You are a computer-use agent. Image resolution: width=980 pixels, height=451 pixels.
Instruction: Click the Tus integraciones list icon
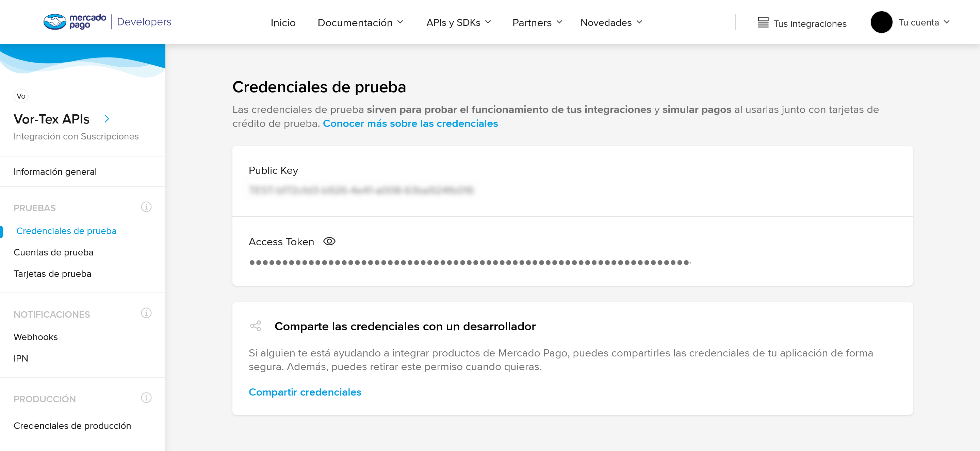(763, 22)
